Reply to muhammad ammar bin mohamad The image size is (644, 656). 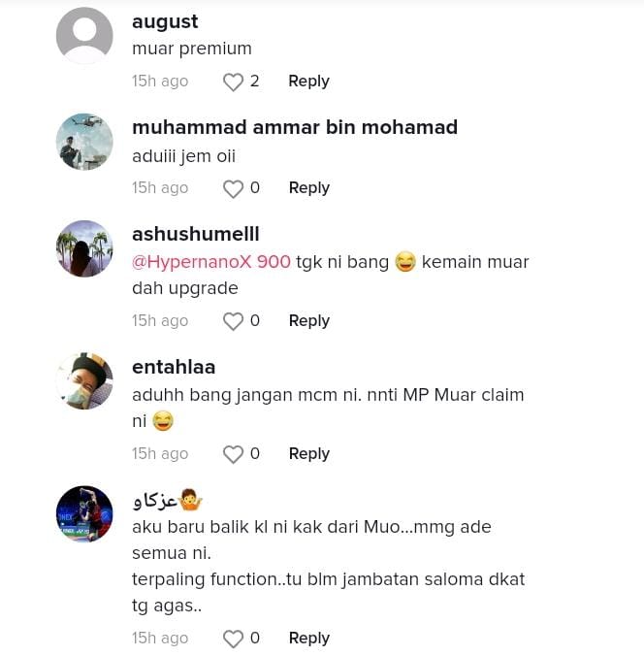pos(309,188)
